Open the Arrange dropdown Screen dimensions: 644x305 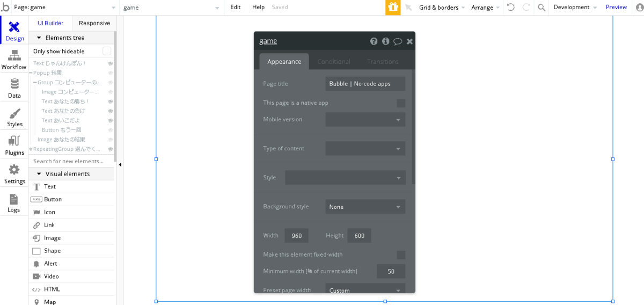point(485,8)
